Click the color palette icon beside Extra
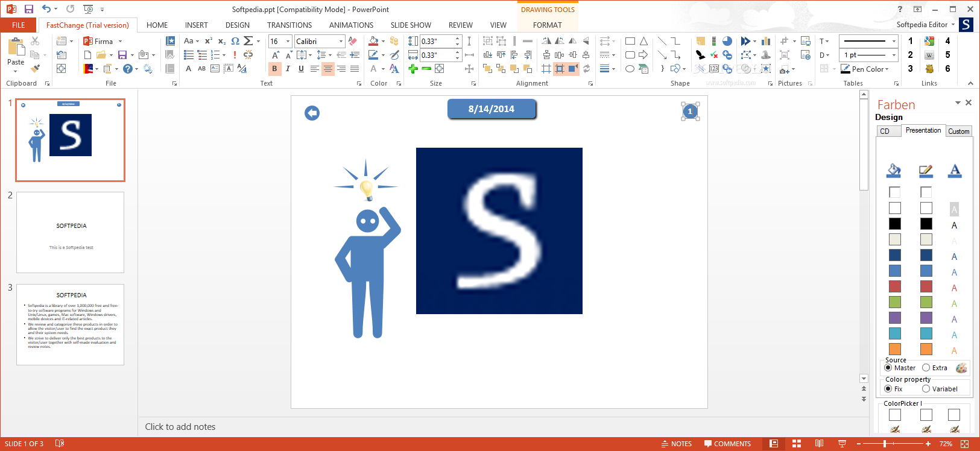Screen dimensions: 980x451 (x=961, y=368)
